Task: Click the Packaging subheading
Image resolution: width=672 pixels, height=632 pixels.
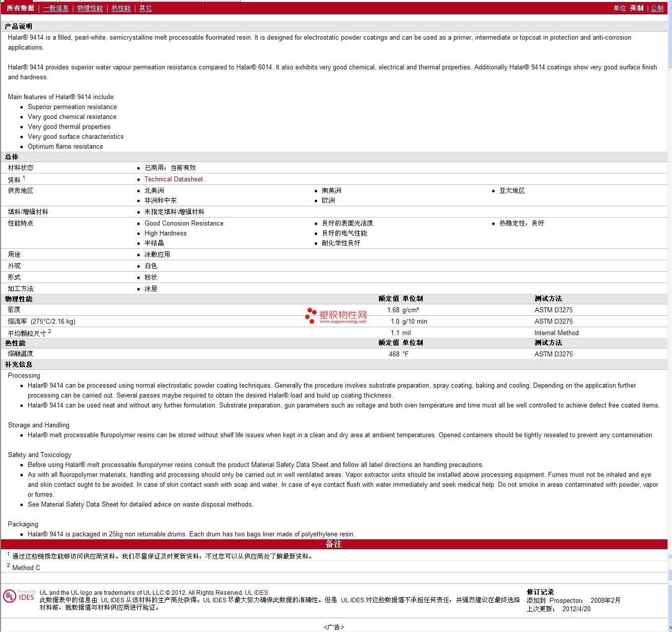Action: coord(23,524)
